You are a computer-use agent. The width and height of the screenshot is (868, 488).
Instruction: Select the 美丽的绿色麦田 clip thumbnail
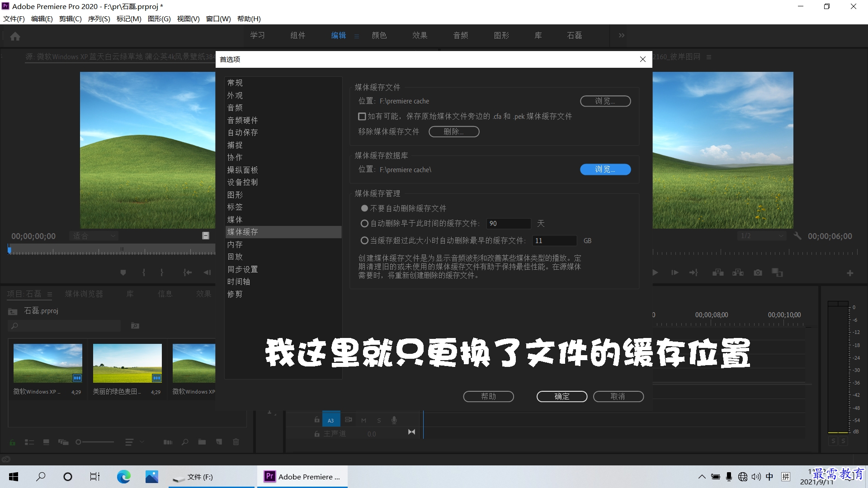coord(127,363)
